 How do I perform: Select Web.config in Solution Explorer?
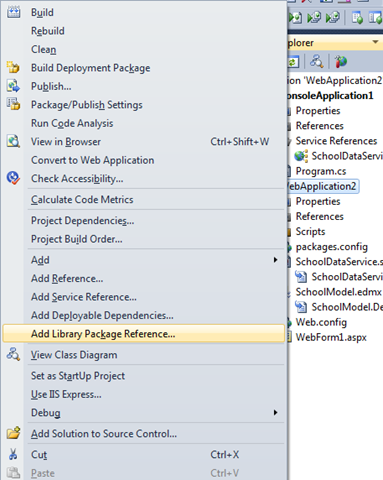321,322
